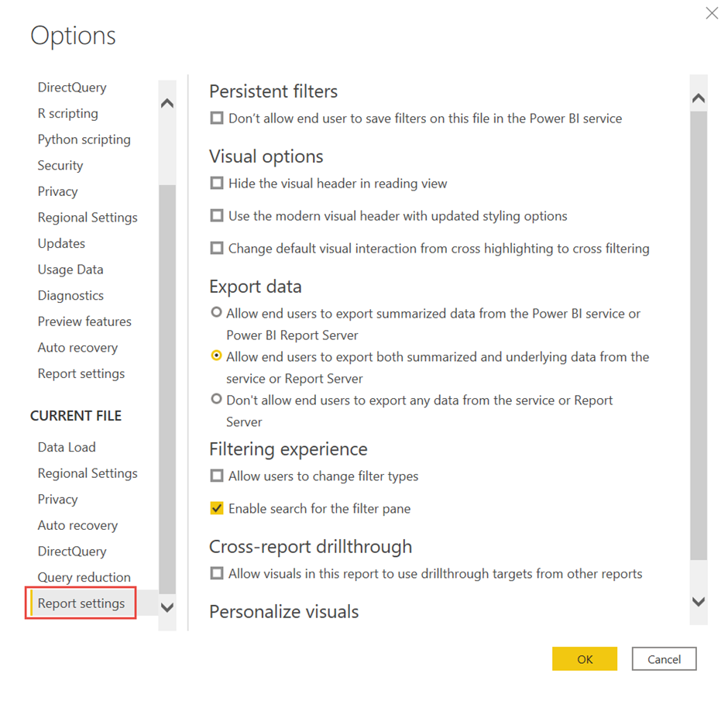This screenshot has height=701, width=728.
Task: Check Change default visual interaction to cross filtering
Action: point(217,249)
